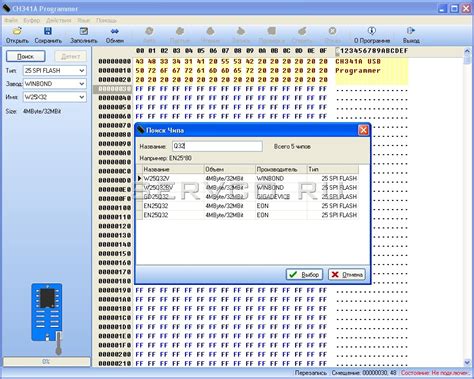Click the Открыть (Open) folder icon
The width and height of the screenshot is (474, 379).
click(17, 31)
